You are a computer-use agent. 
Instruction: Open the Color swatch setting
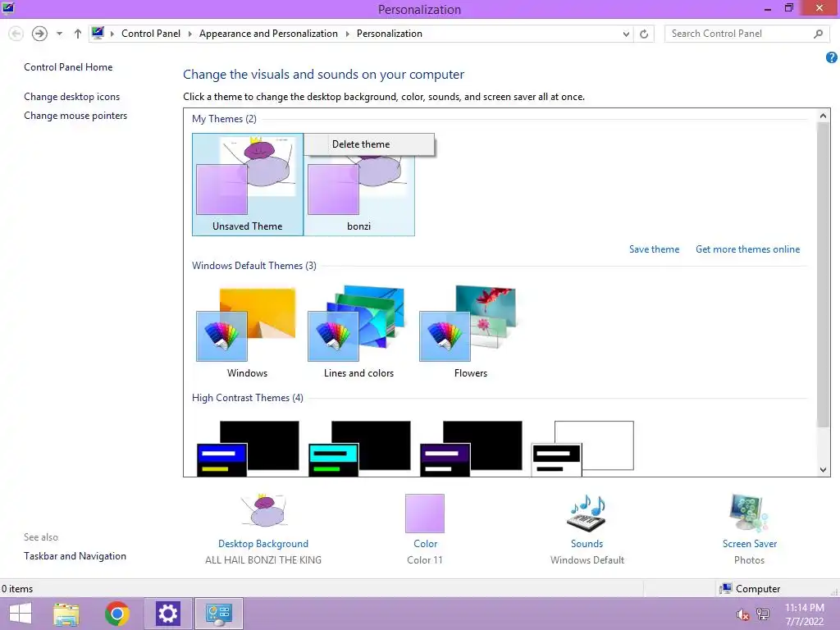425,514
